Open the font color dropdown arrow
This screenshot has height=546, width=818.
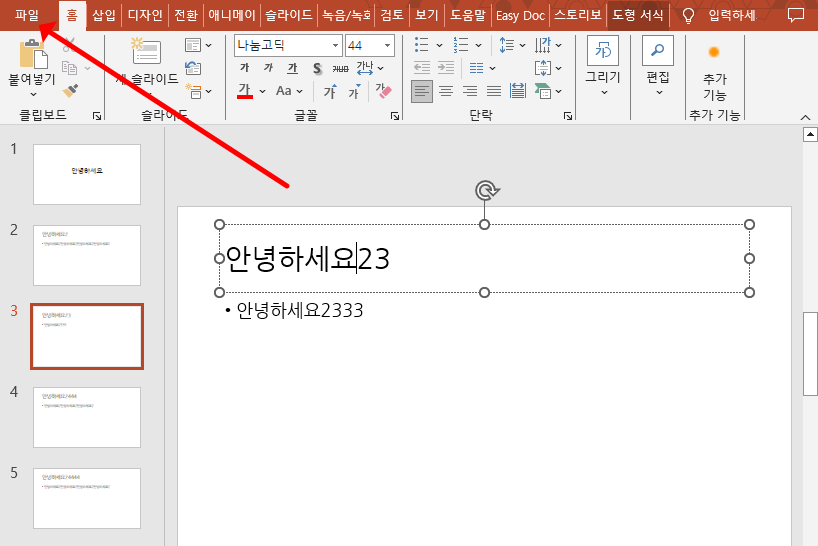[262, 92]
